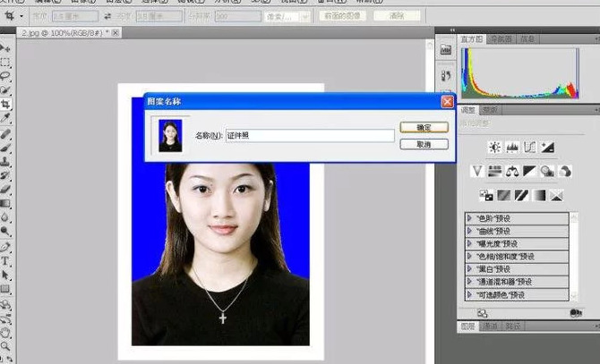Select the 3D Rotate tool
Screen dimensions: 600x364
pos(5,305)
